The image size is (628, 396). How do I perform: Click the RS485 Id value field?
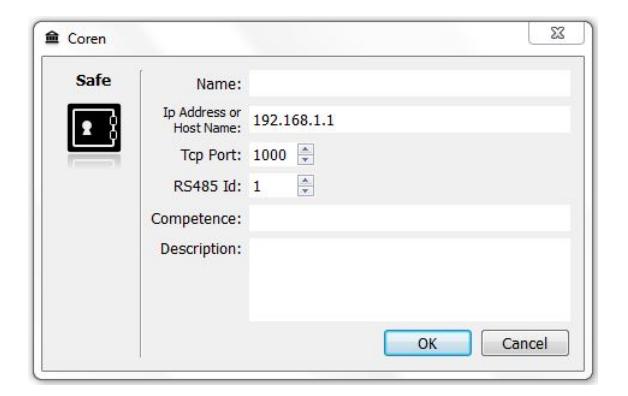coord(273,186)
